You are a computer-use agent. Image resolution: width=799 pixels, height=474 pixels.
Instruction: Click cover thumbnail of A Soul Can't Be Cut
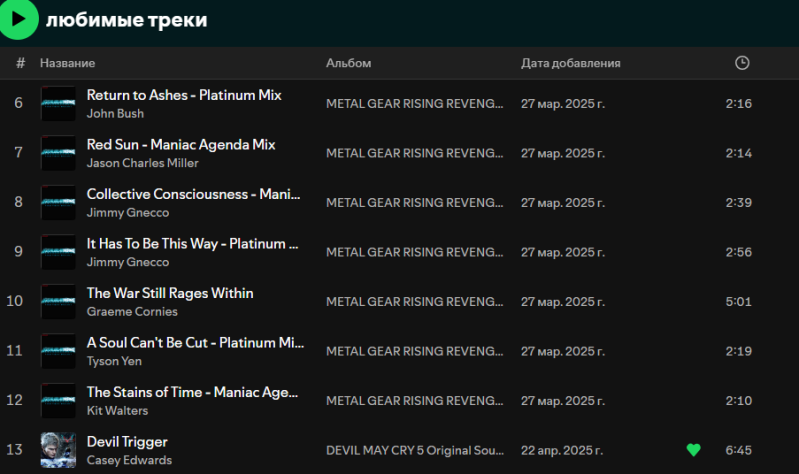58,351
